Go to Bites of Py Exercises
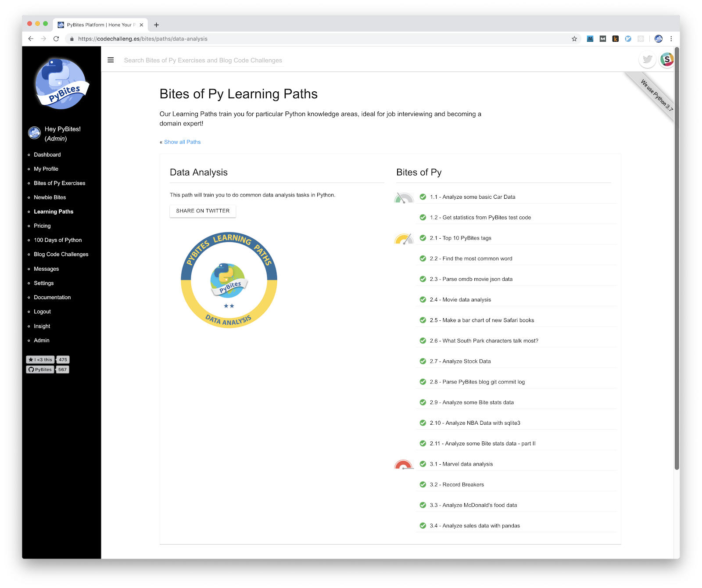Image resolution: width=702 pixels, height=588 pixels. 60,183
